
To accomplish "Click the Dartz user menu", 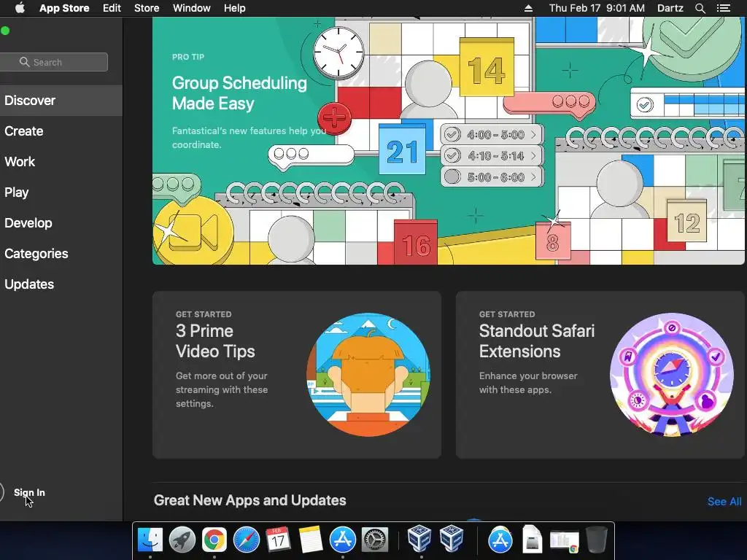I will 670,8.
